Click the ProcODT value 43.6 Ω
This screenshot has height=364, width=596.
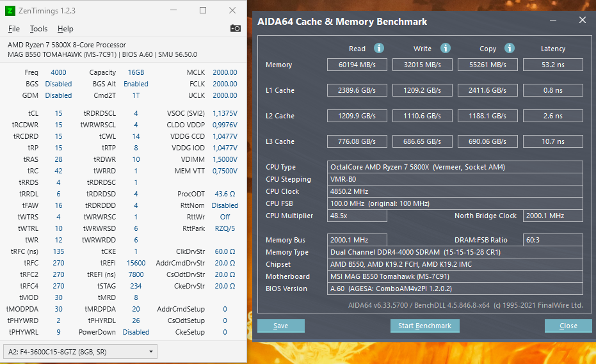tap(225, 194)
